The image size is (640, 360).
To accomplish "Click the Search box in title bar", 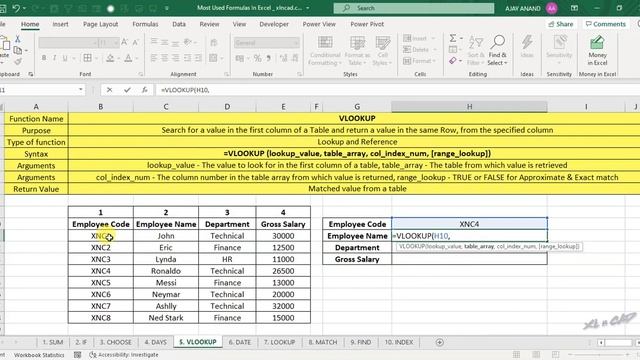I will click(413, 8).
